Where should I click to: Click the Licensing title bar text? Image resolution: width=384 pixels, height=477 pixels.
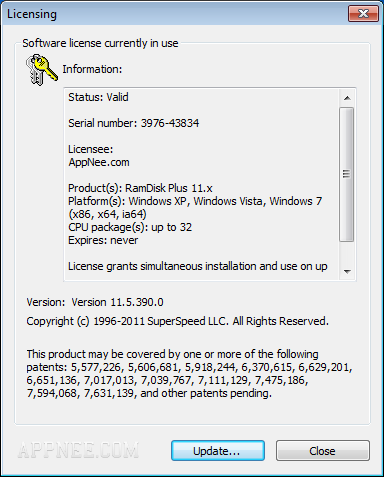[32, 14]
